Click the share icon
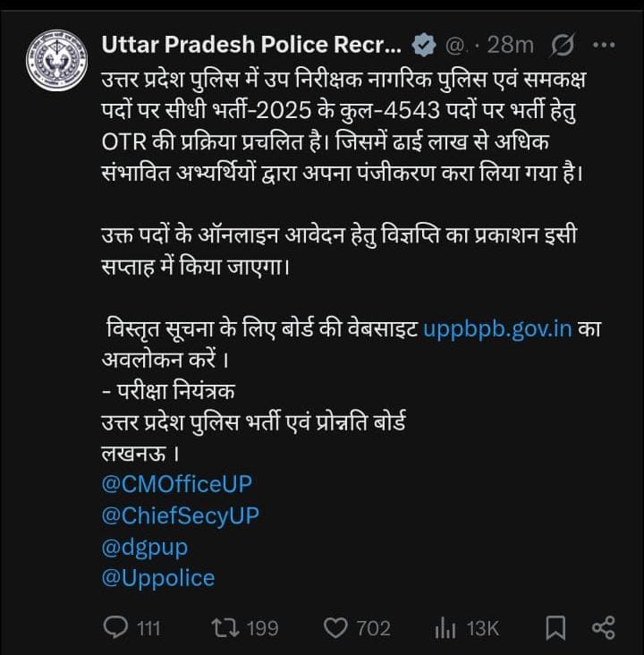The width and height of the screenshot is (644, 655). [604, 628]
